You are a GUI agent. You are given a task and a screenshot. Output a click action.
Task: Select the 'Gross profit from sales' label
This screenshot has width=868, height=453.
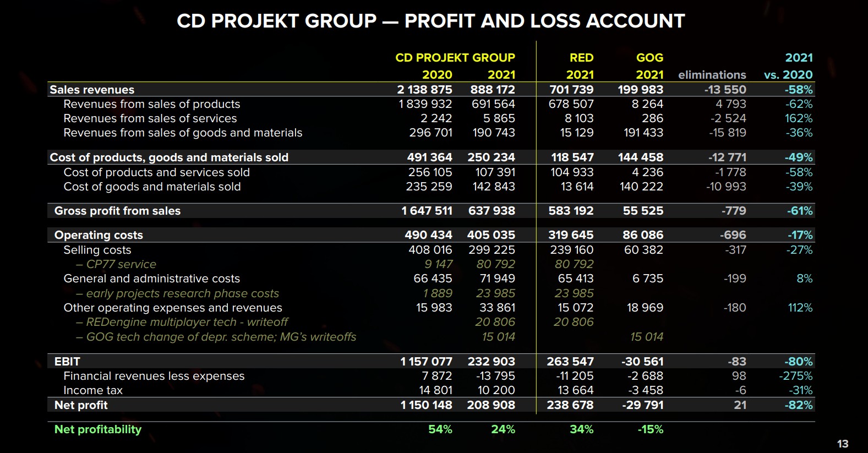pos(117,211)
